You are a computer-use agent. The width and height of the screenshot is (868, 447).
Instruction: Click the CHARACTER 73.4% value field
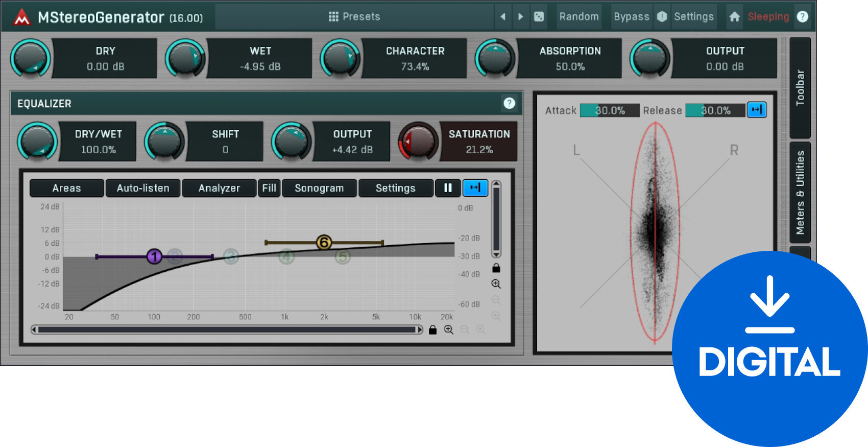pos(415,58)
